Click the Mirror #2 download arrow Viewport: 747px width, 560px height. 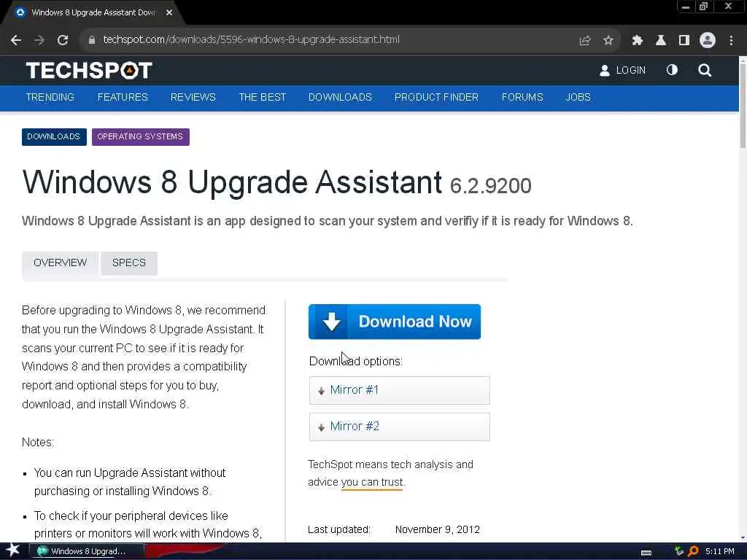tap(321, 427)
